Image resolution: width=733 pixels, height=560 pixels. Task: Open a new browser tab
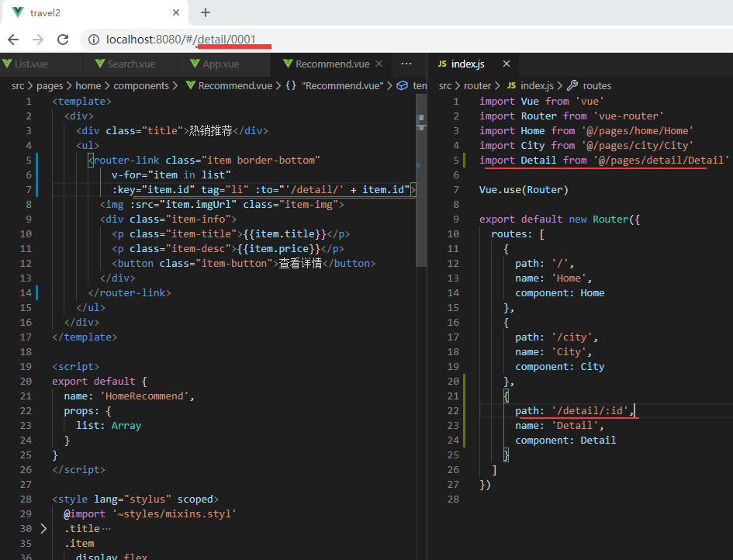pyautogui.click(x=206, y=12)
